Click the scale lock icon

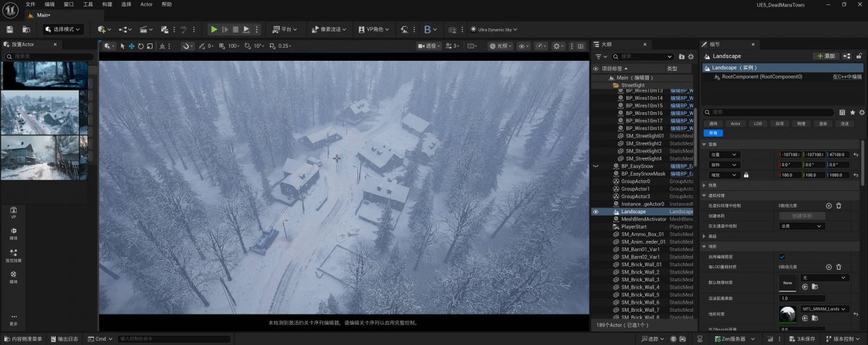coord(746,175)
